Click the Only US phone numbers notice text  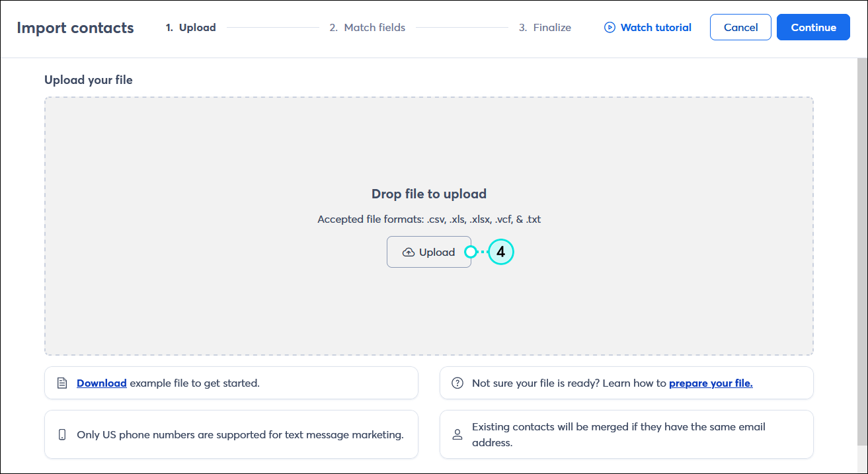point(240,434)
